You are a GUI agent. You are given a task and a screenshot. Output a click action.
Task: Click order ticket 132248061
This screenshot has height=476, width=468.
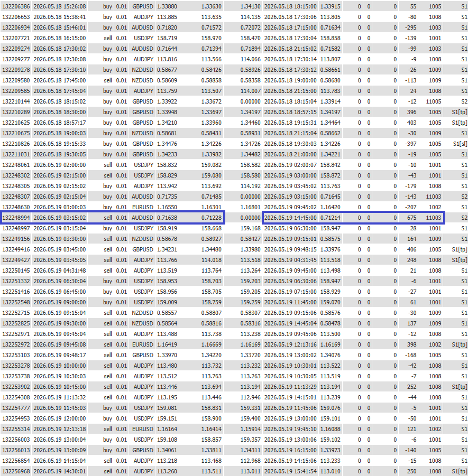[16, 165]
